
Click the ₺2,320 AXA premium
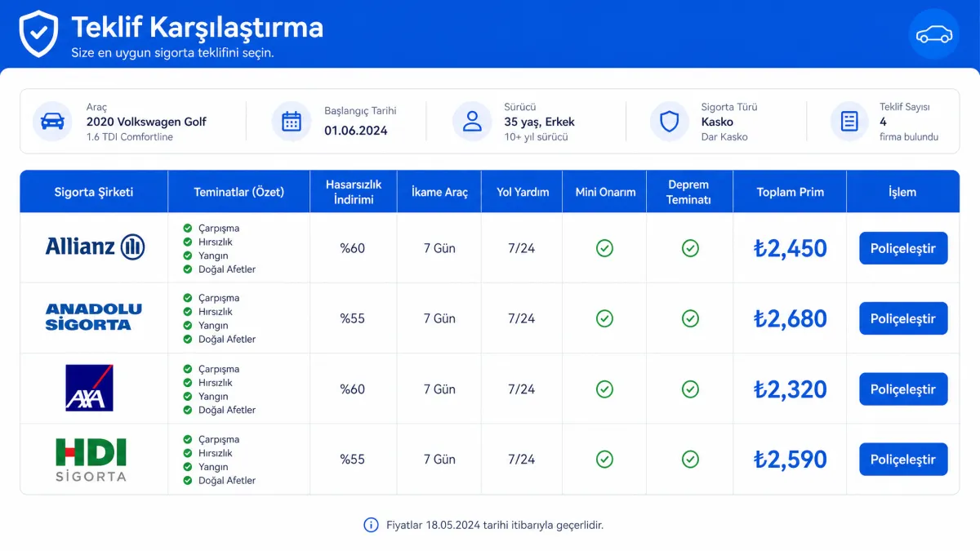791,389
